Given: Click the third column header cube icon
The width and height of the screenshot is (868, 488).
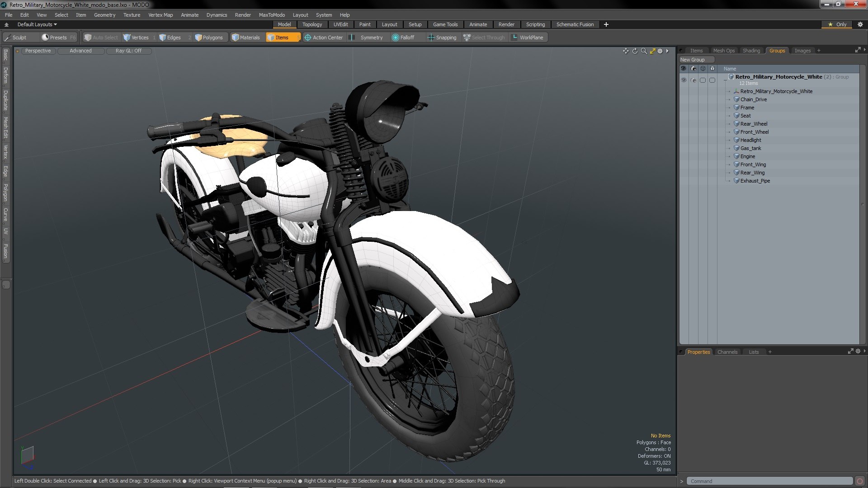Looking at the screenshot, I should click(703, 69).
